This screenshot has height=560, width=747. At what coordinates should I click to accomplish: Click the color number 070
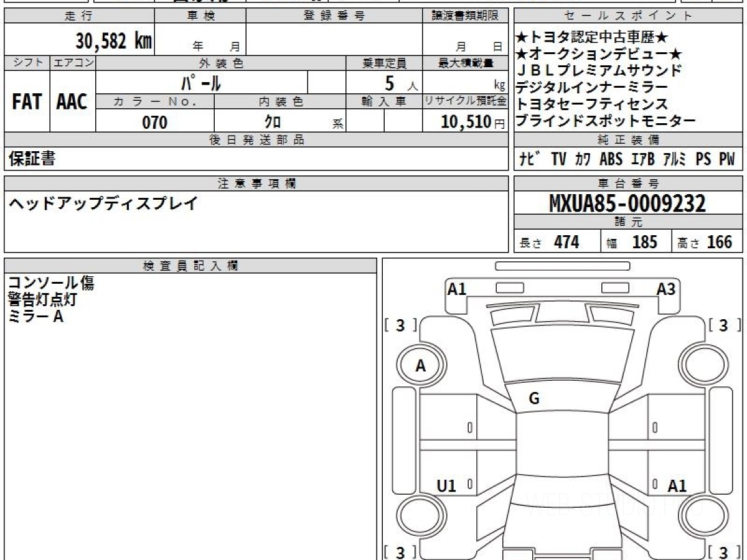tap(155, 123)
